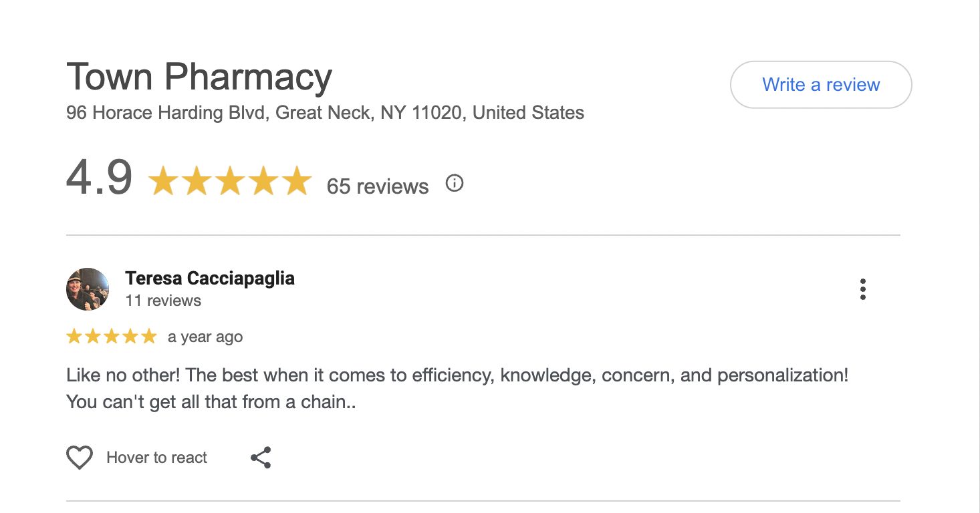
Task: Click the first large star in overall rating
Action: click(x=163, y=182)
